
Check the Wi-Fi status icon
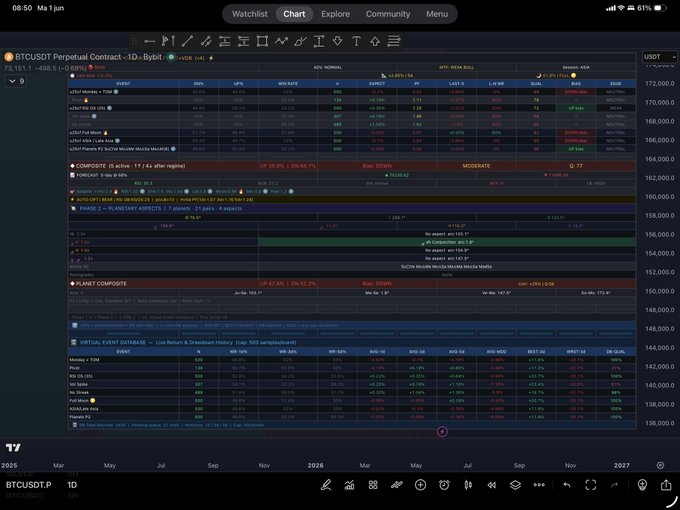pos(621,8)
